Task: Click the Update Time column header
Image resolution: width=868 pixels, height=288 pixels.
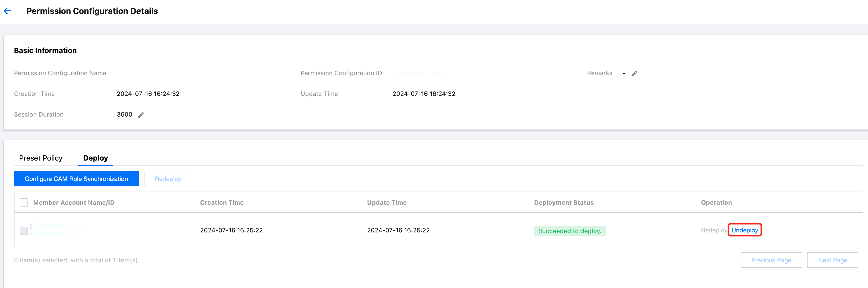Action: (387, 202)
